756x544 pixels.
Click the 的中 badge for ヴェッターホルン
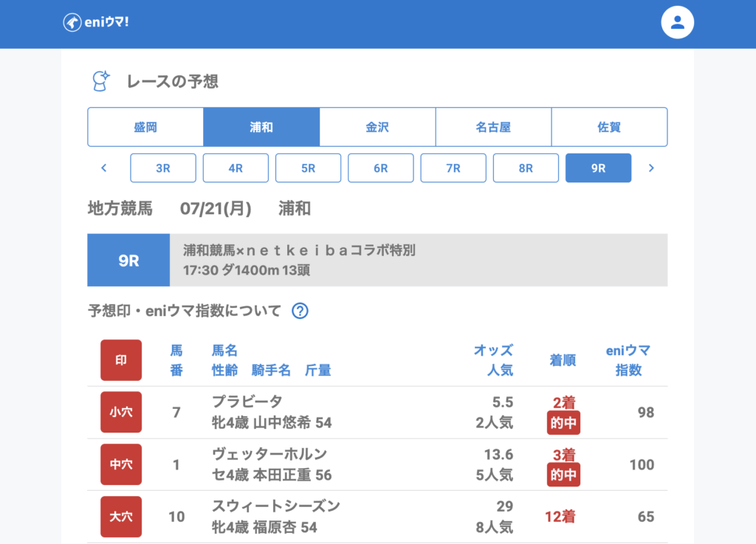(x=563, y=475)
